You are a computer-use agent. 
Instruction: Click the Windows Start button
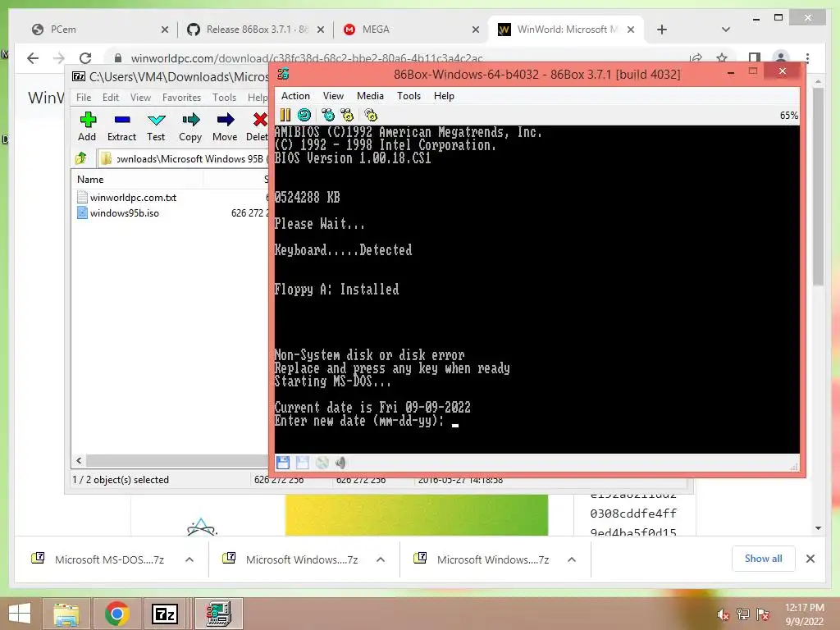pyautogui.click(x=20, y=614)
